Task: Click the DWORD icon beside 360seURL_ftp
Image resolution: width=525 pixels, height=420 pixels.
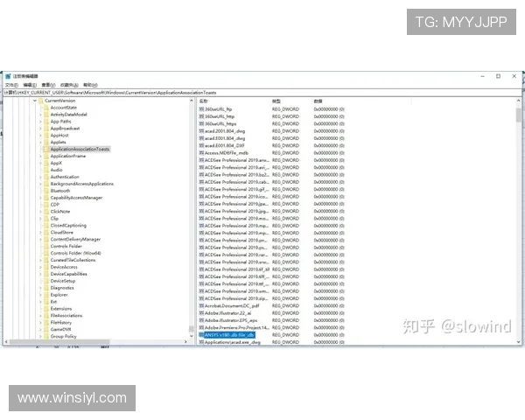Action: coord(200,108)
